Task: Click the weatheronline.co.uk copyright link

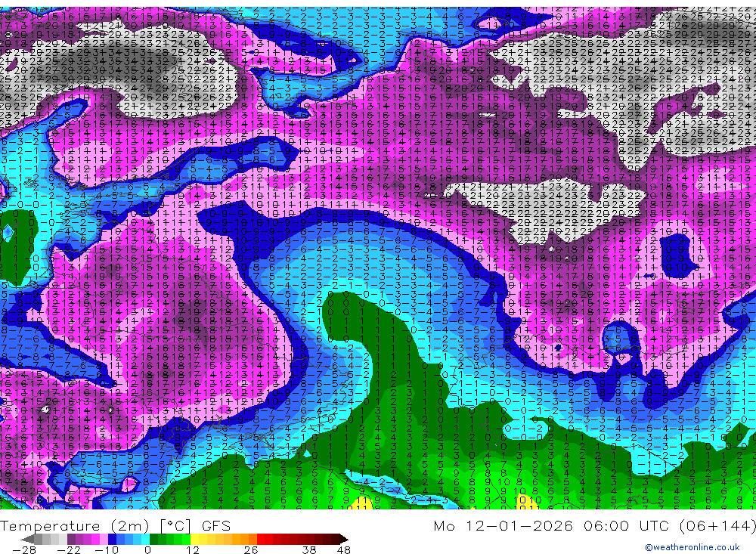Action: pyautogui.click(x=692, y=546)
